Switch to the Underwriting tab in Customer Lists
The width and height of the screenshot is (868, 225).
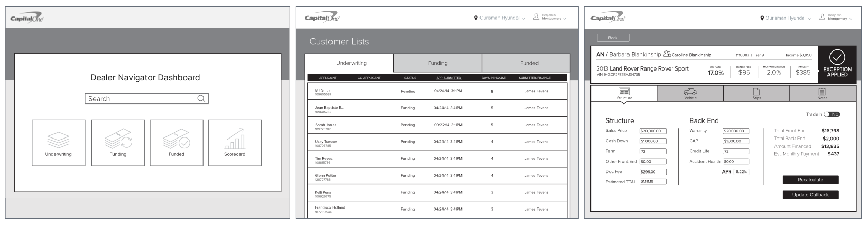349,63
